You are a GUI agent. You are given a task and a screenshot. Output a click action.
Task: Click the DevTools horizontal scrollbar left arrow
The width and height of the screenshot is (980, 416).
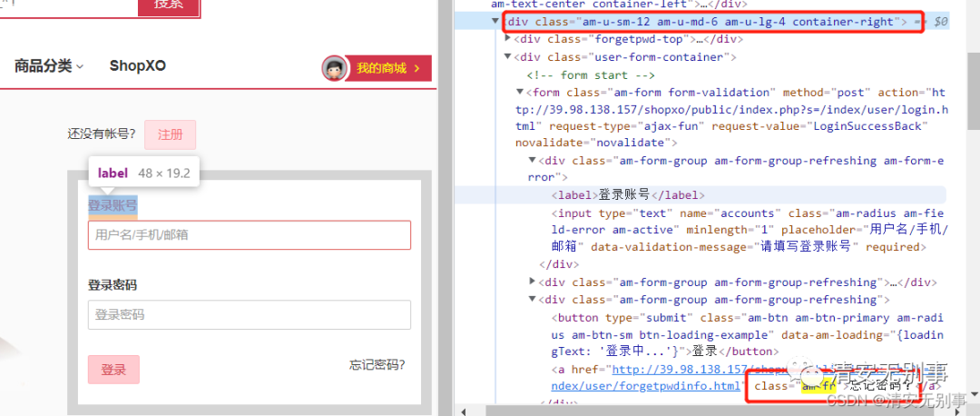(x=462, y=411)
